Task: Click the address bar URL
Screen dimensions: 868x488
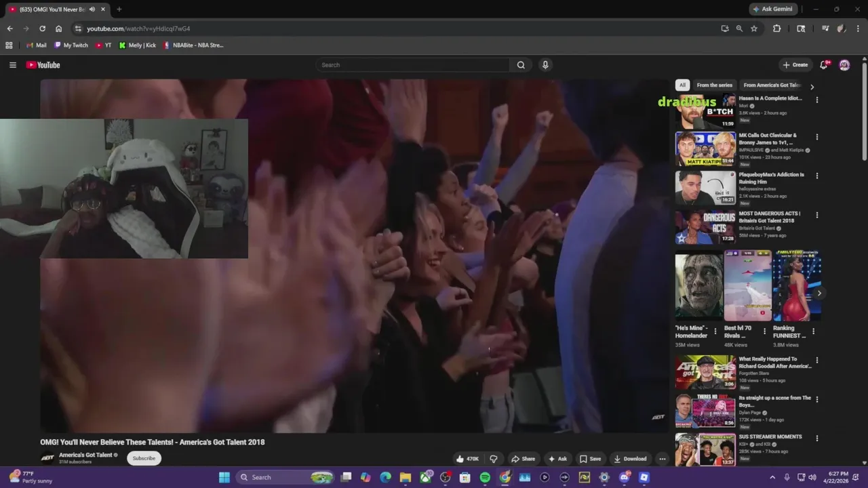Action: pyautogui.click(x=138, y=28)
